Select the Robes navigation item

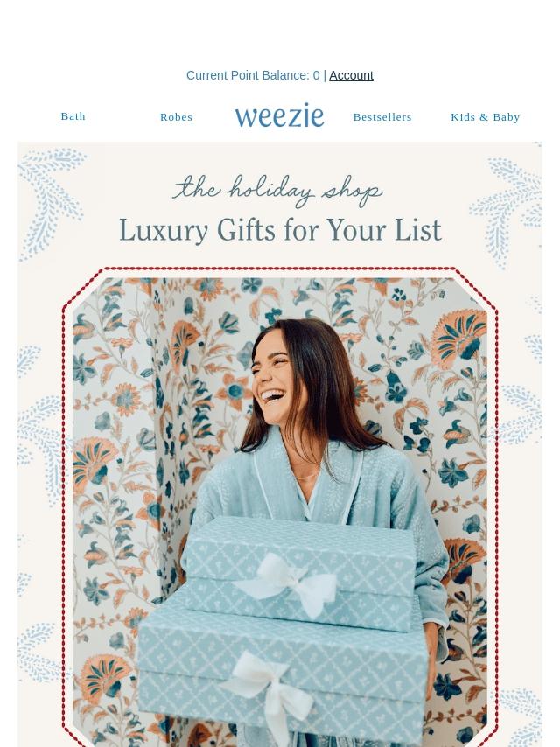[177, 117]
